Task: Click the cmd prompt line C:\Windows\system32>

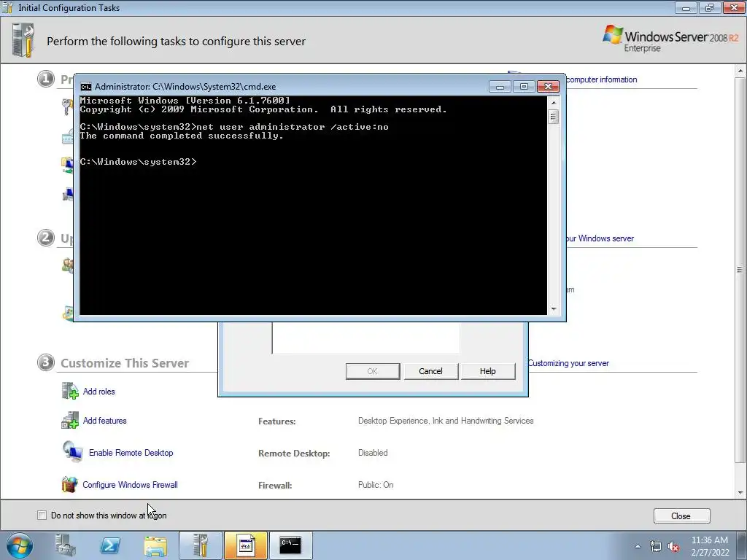Action: point(138,162)
